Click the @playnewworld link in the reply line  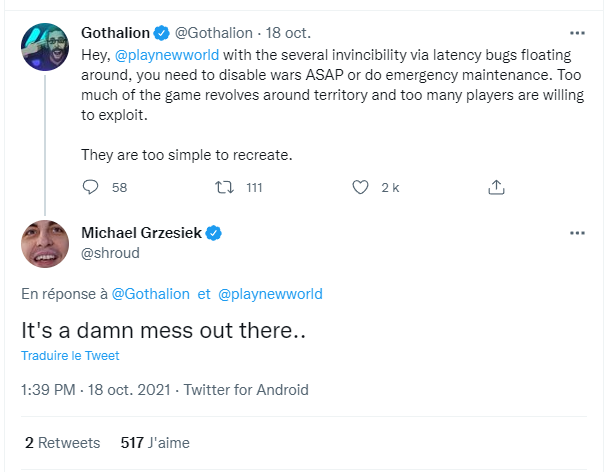(x=270, y=294)
